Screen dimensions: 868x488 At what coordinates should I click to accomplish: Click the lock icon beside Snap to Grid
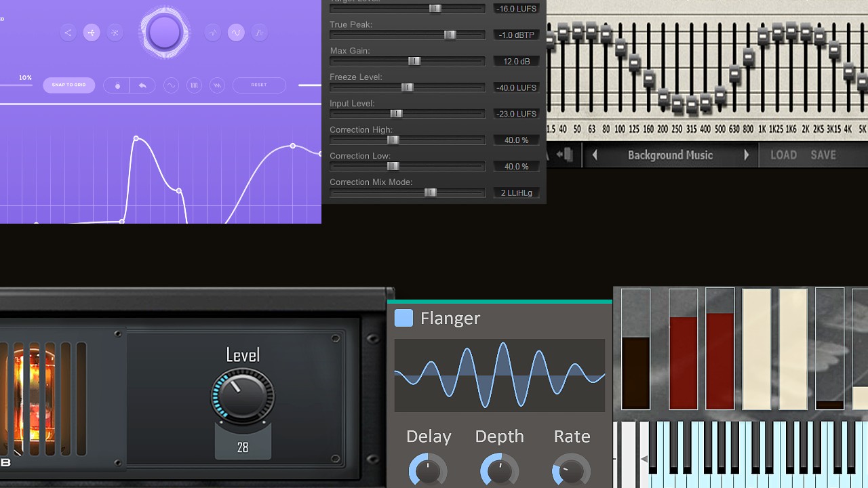click(117, 85)
